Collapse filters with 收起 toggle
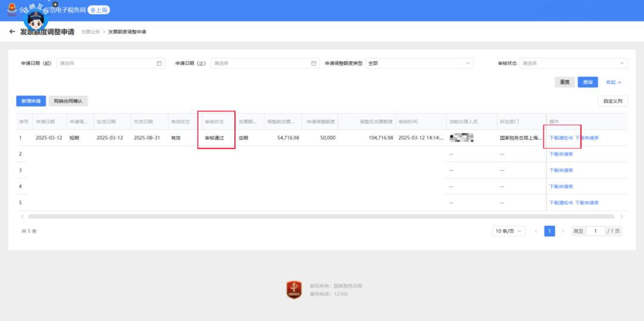 (x=614, y=82)
